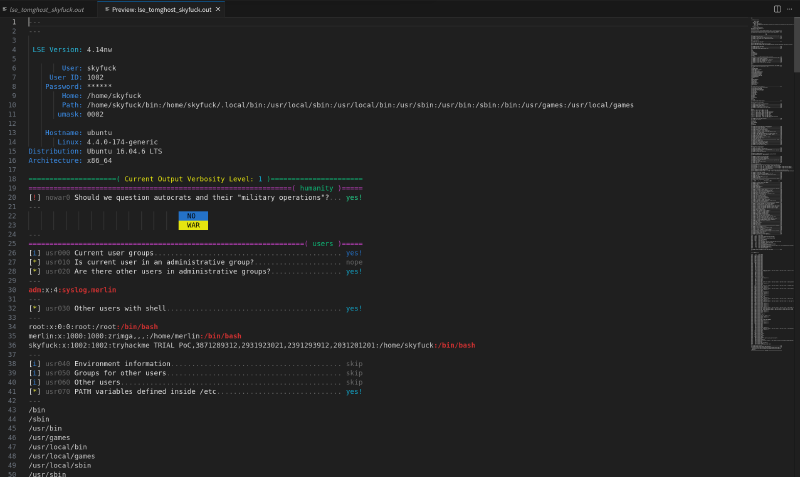
Task: Click the root:x:0:0 passwd entry line
Action: click(x=93, y=327)
